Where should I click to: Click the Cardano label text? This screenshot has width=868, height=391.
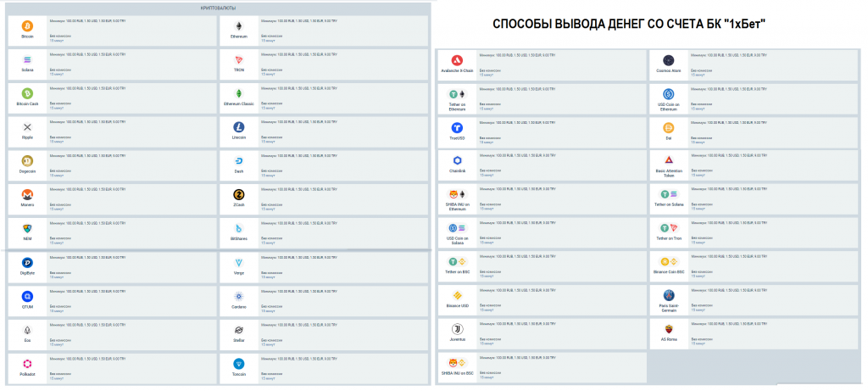(x=239, y=306)
